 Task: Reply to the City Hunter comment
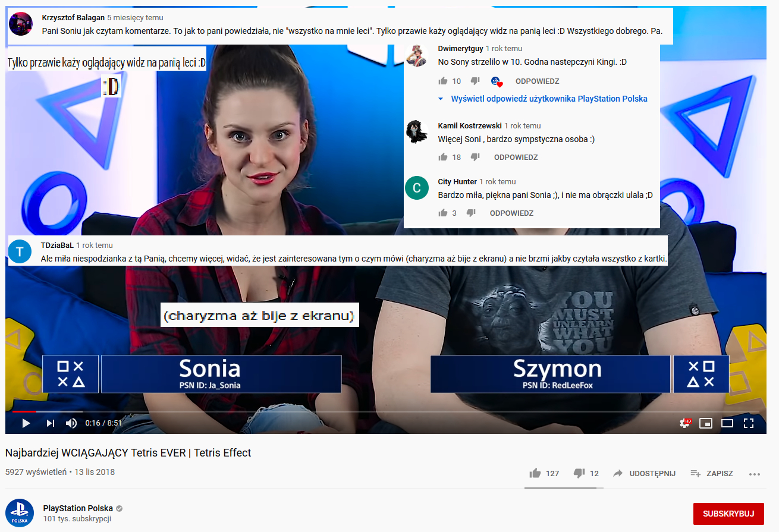(511, 213)
